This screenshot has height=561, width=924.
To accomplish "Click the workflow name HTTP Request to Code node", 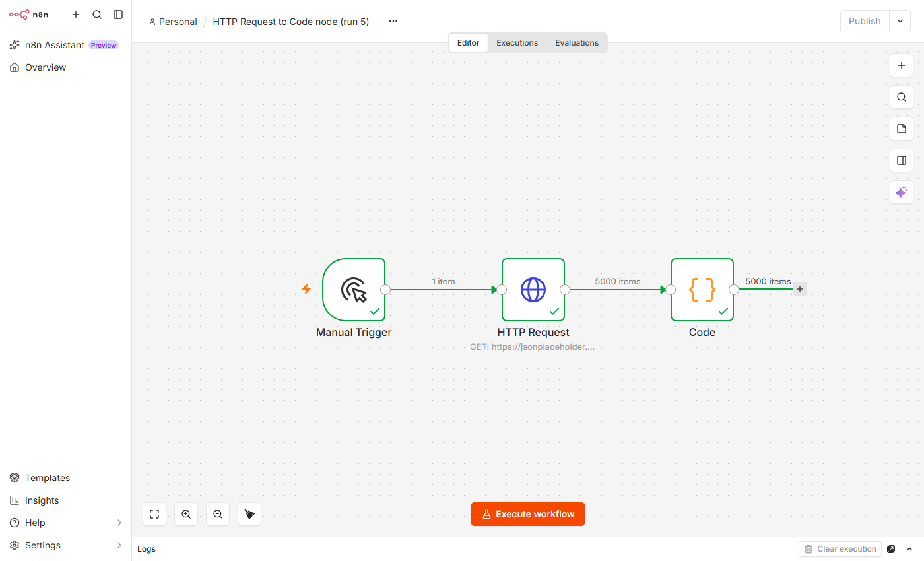I will tap(290, 22).
